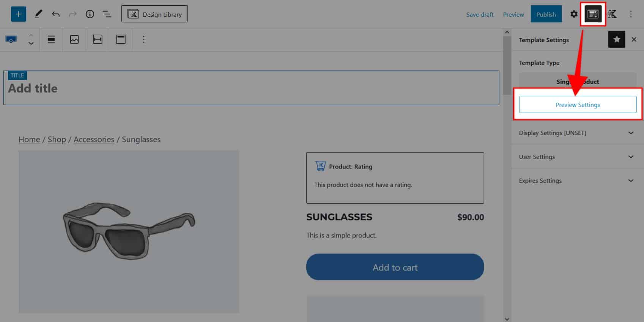The height and width of the screenshot is (322, 644).
Task: Click the Preview Settings button
Action: point(578,105)
